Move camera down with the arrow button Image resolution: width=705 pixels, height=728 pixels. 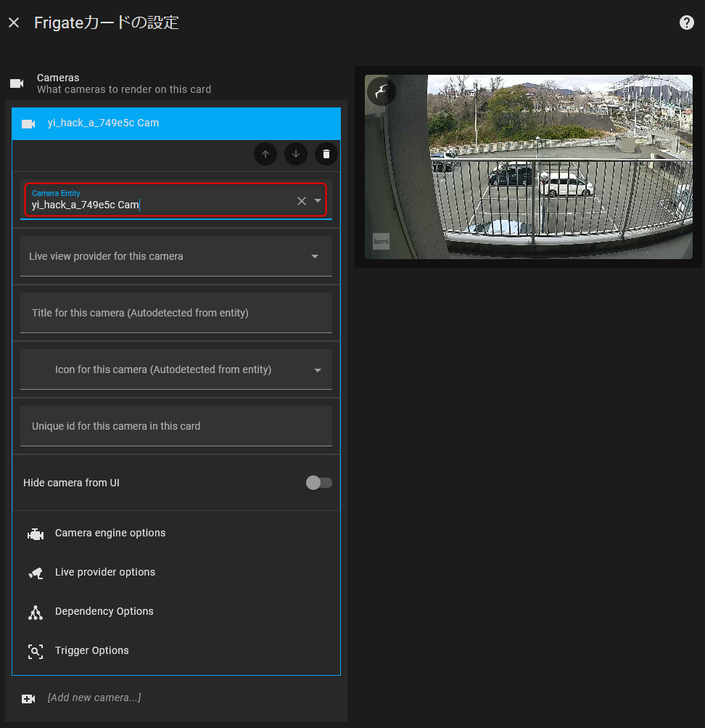point(296,154)
